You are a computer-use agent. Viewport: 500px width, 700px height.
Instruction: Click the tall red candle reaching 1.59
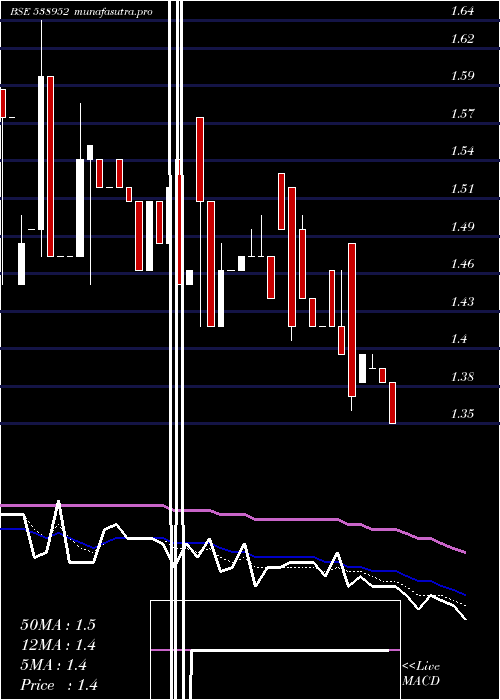pyautogui.click(x=50, y=167)
